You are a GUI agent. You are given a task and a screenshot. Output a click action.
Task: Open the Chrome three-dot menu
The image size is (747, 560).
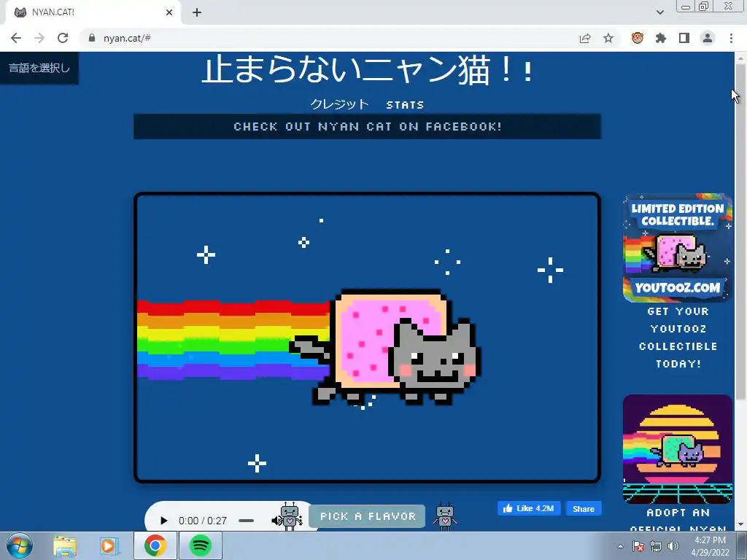tap(731, 38)
